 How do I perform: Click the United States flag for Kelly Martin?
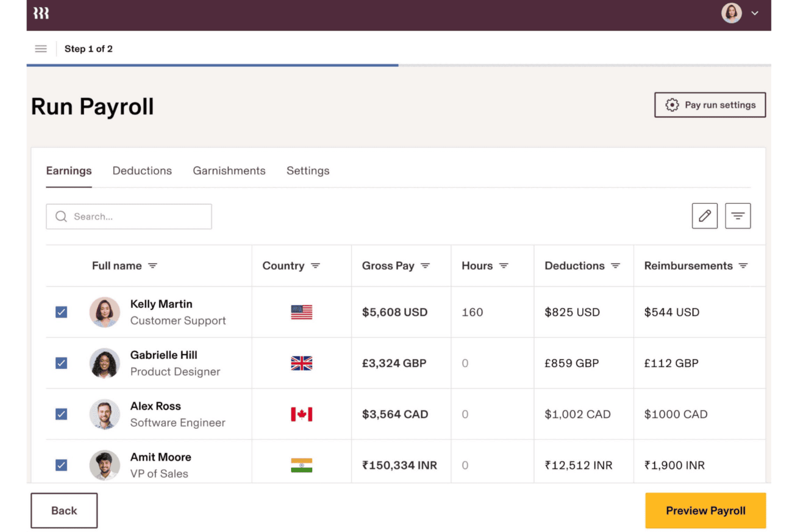pos(301,312)
